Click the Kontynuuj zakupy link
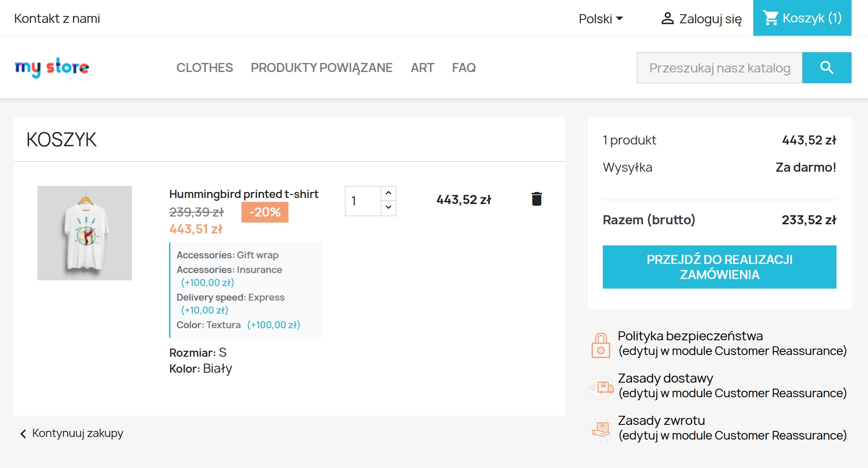Viewport: 868px width, 468px height. [78, 433]
